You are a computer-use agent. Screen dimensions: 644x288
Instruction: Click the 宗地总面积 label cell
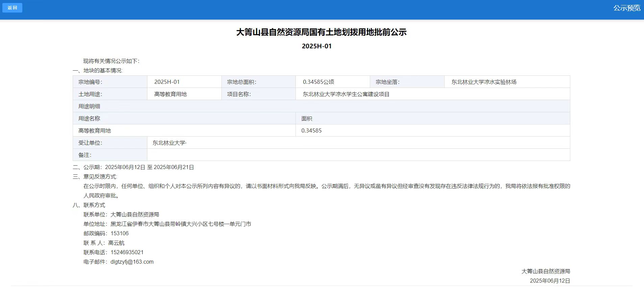pos(259,82)
